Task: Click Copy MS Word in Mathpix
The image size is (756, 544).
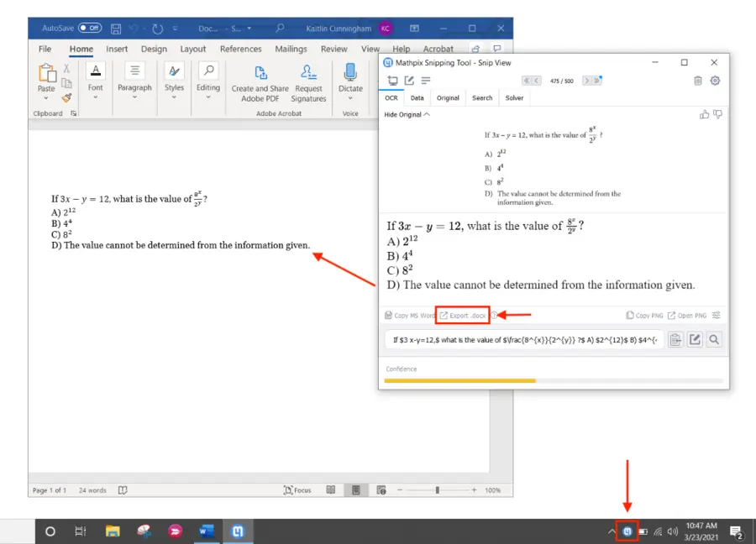Action: coord(409,316)
